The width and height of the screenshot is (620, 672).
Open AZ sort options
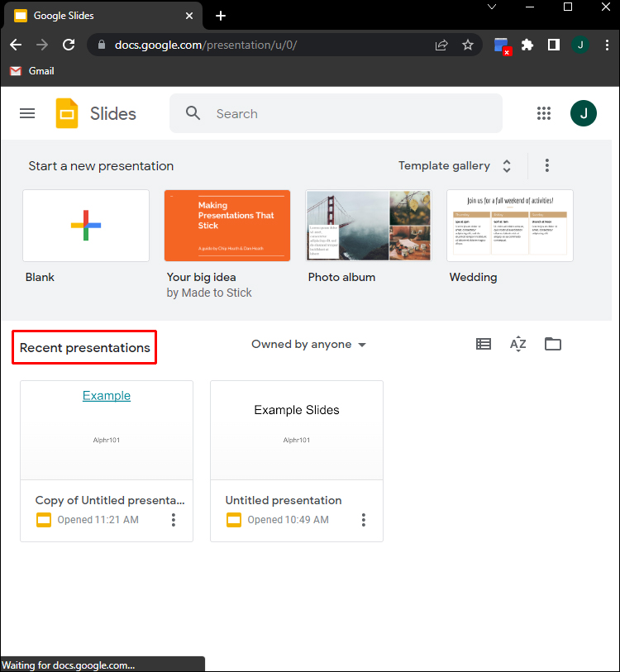point(518,344)
